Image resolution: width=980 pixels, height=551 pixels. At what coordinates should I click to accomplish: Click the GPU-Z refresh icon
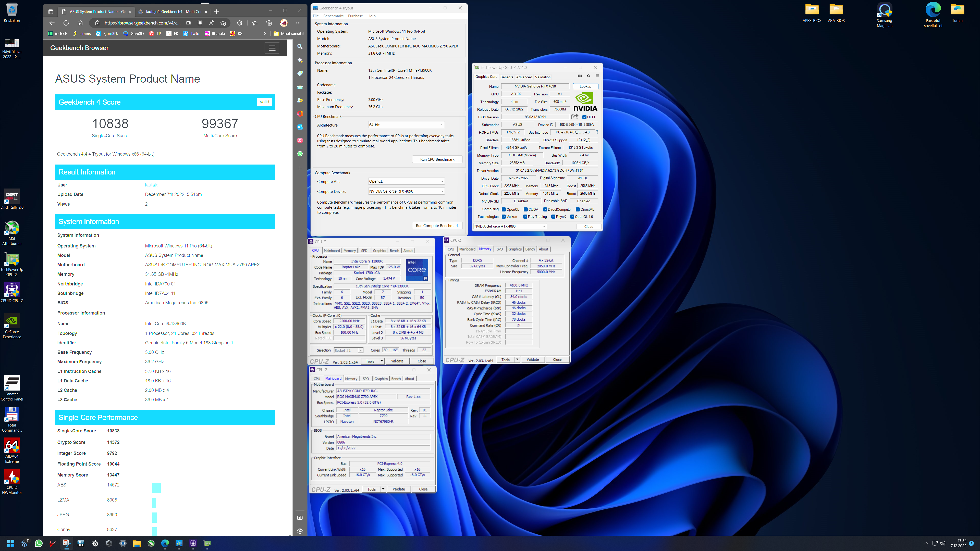click(x=589, y=76)
